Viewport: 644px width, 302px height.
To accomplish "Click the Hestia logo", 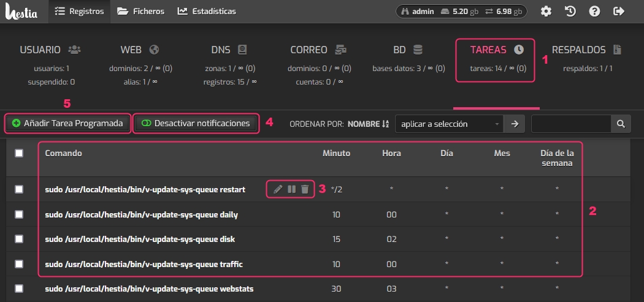I will coord(21,11).
